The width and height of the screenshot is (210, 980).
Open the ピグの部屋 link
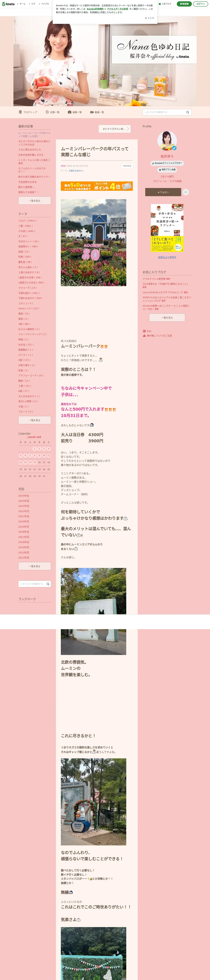176,181
